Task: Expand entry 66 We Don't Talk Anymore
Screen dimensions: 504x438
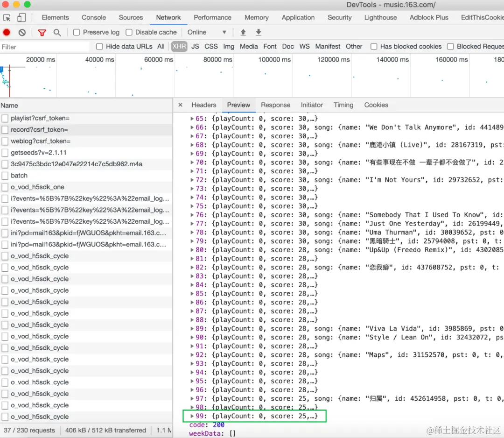Action: (192, 127)
